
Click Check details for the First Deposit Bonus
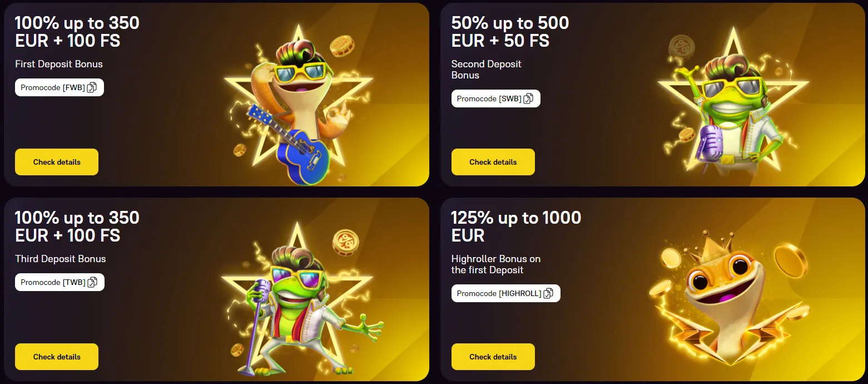click(x=56, y=162)
